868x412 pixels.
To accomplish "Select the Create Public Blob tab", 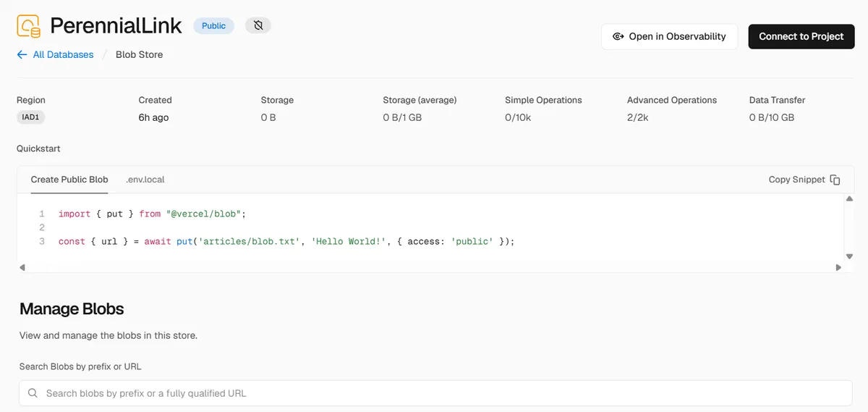I will click(69, 180).
